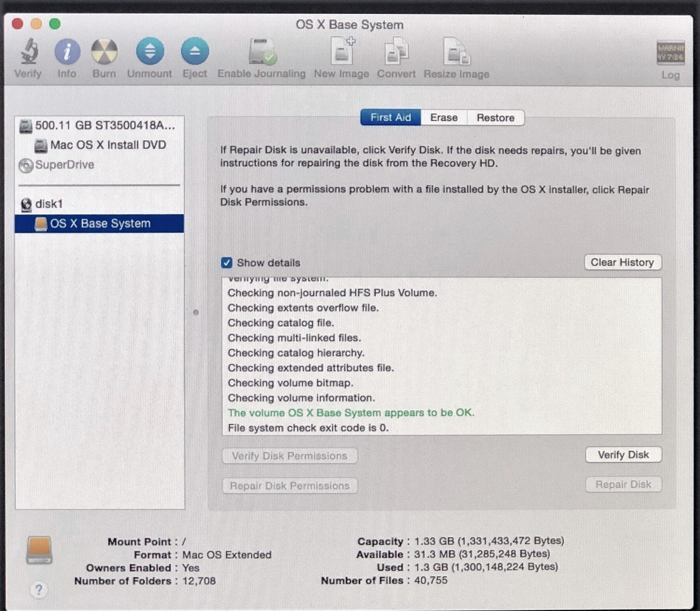Click the Number of Folders value 12,708
The height and width of the screenshot is (611, 700).
click(x=199, y=580)
